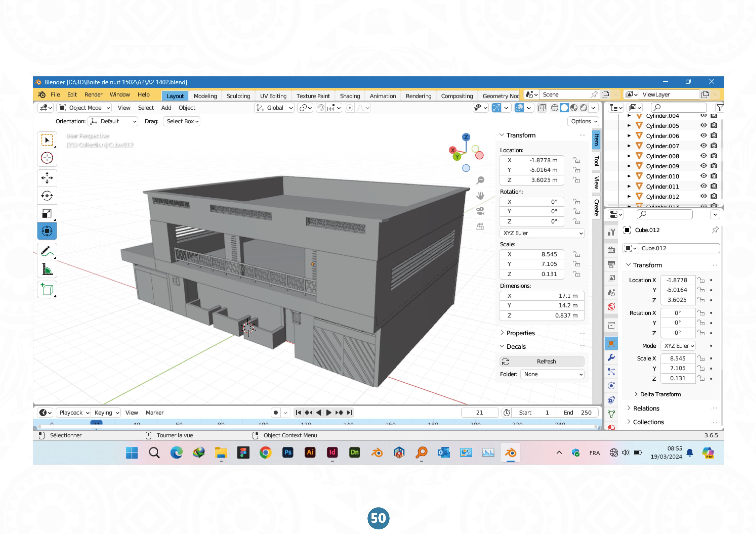
Task: Select the Add Cube tool
Action: click(47, 290)
